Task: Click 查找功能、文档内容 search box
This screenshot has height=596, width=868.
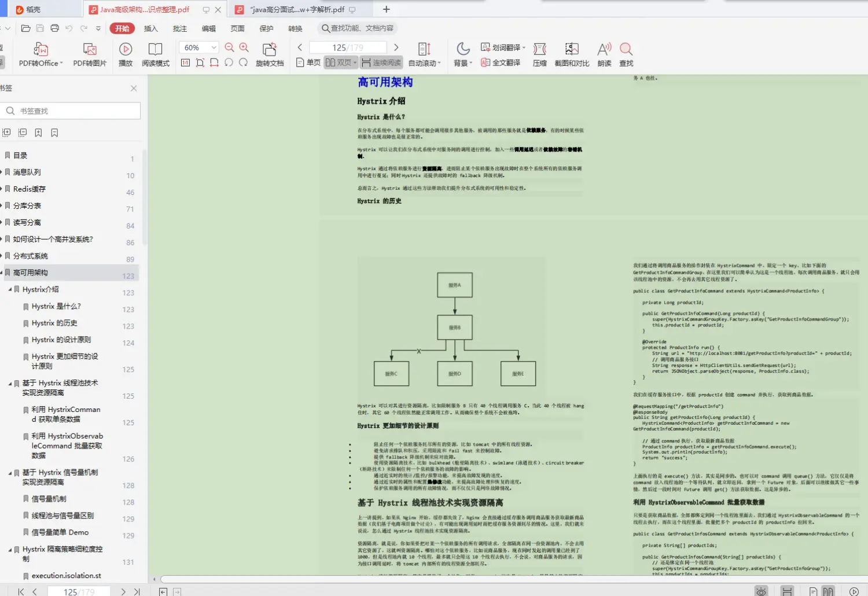Action: pos(358,28)
